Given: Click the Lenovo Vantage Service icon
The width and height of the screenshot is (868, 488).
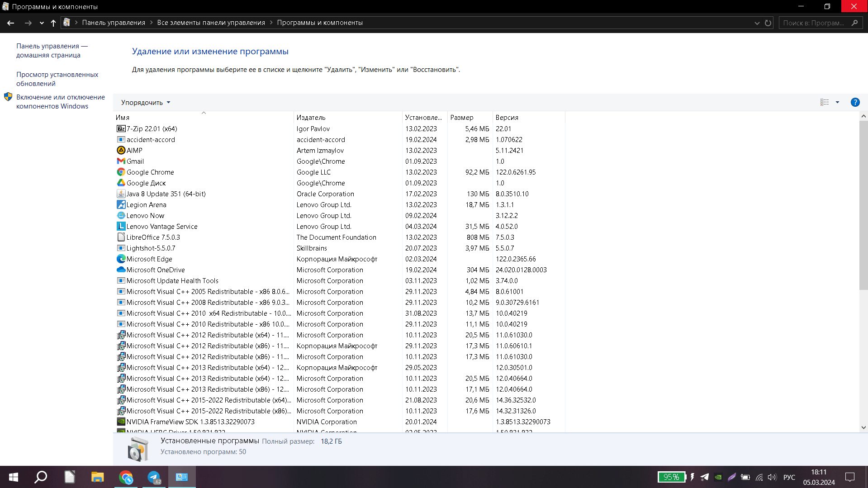Looking at the screenshot, I should click(x=121, y=226).
